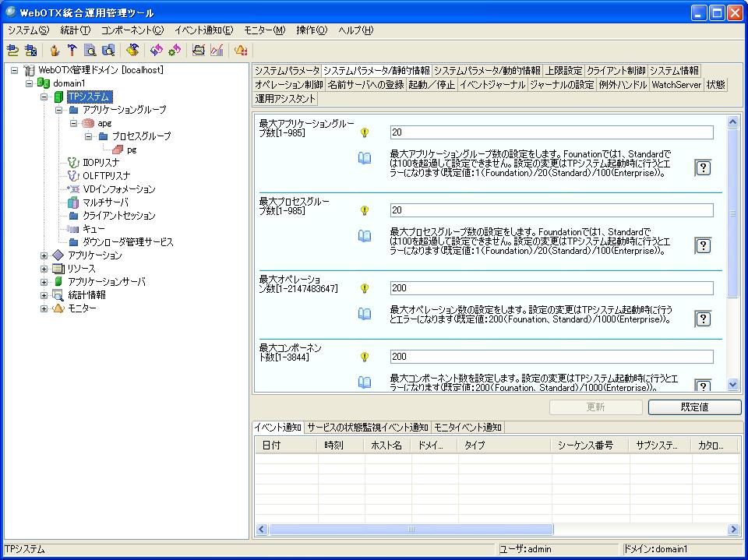
Task: Click the lightbulb icon beside 最大プロセスグループ数
Action: (364, 210)
